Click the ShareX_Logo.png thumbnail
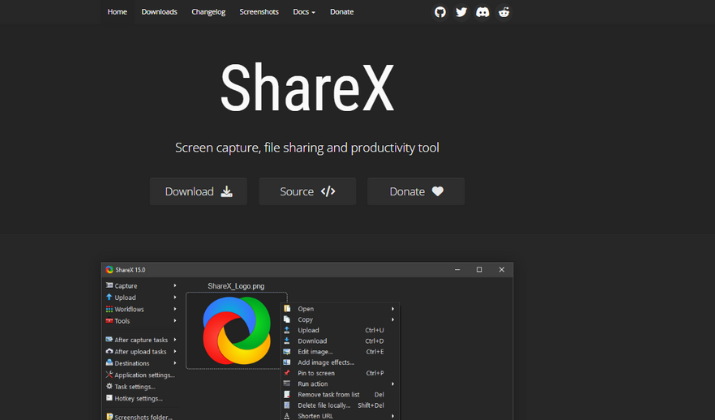 (236, 331)
